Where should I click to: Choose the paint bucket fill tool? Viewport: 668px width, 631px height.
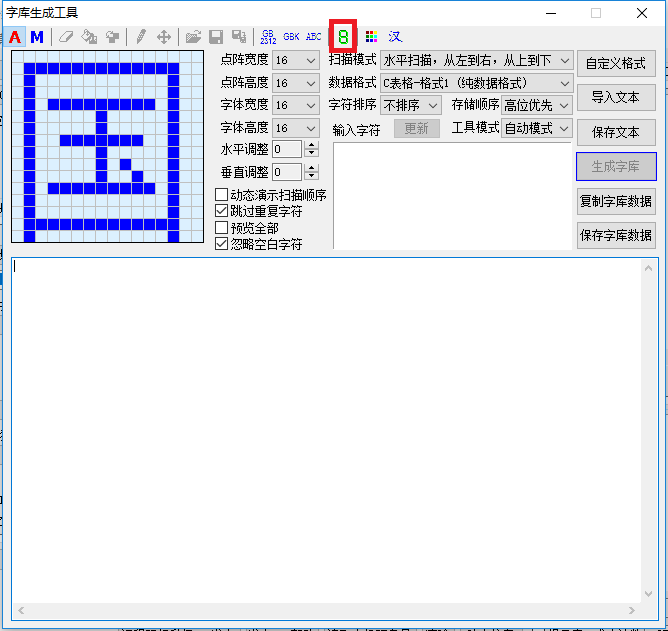click(x=89, y=37)
